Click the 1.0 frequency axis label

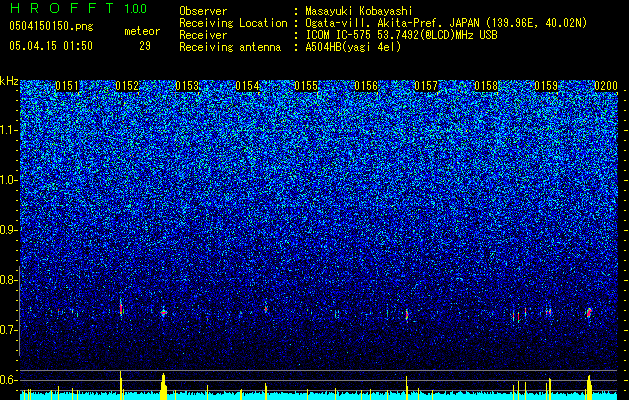click(9, 180)
